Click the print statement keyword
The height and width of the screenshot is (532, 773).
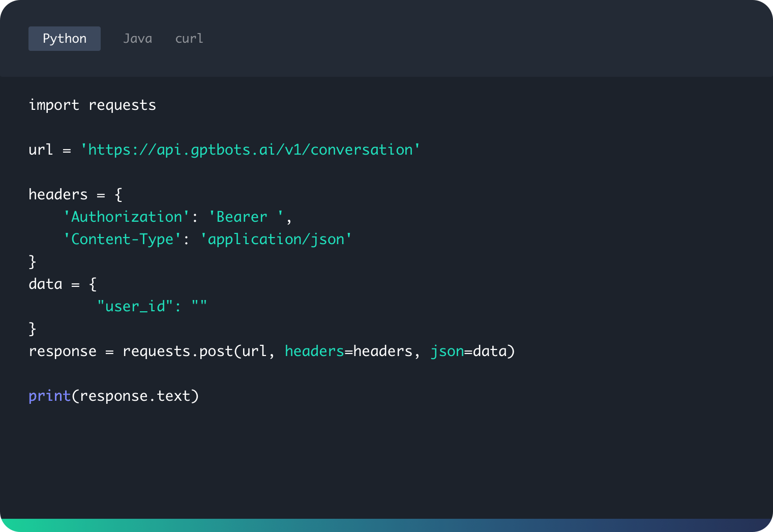click(49, 395)
